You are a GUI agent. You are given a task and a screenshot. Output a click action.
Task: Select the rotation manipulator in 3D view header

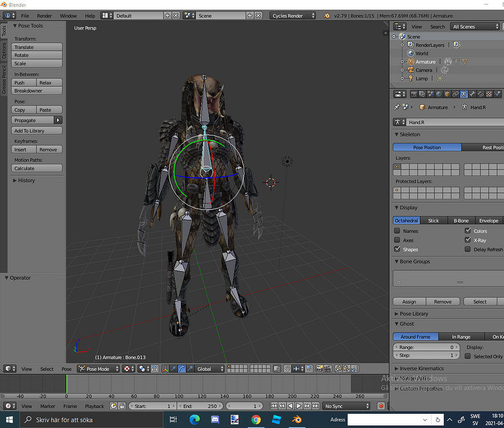click(x=183, y=369)
